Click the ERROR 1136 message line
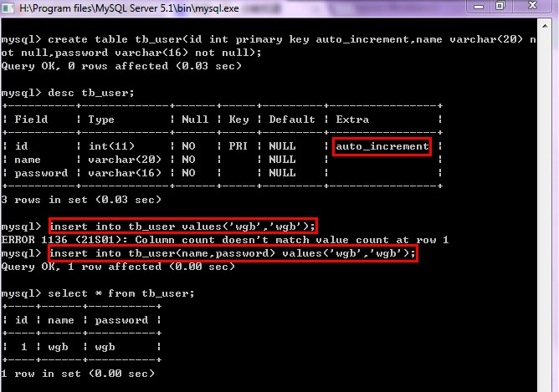Image resolution: width=559 pixels, height=392 pixels. pos(224,240)
